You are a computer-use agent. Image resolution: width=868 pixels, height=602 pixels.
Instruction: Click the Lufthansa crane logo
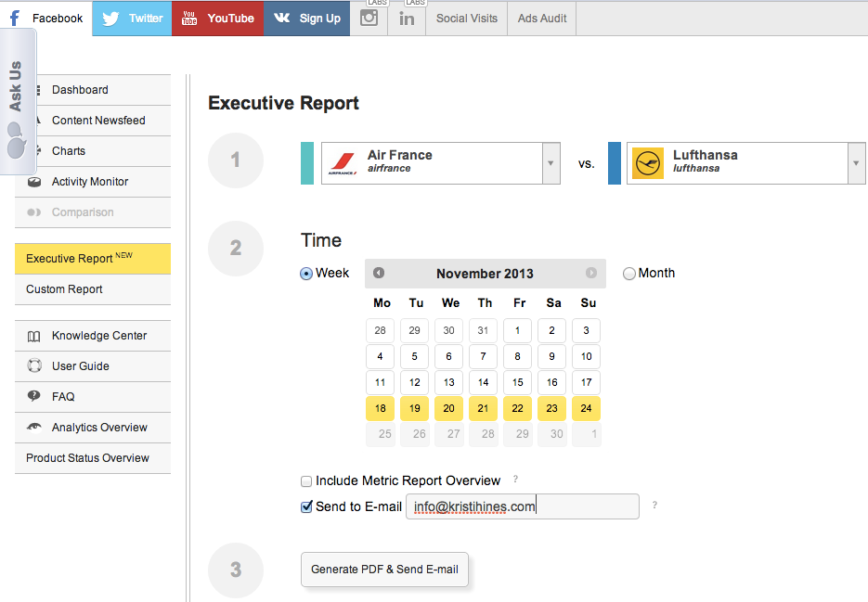(648, 163)
